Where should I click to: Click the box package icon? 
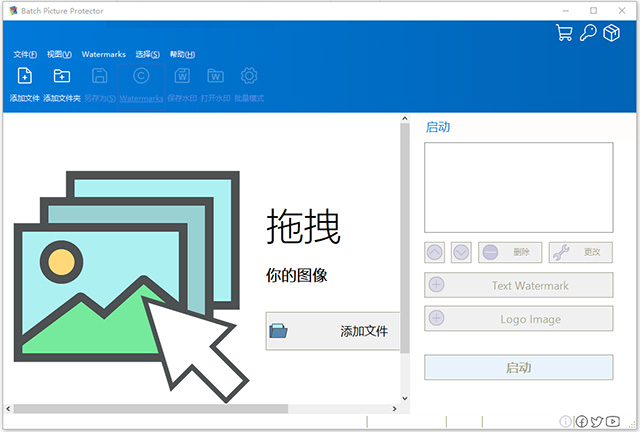pyautogui.click(x=611, y=33)
